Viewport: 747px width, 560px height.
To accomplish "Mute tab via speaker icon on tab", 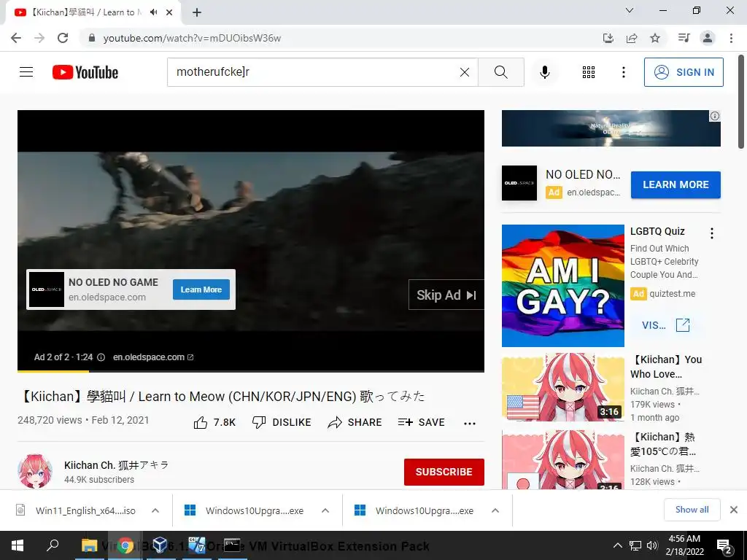I will click(153, 12).
